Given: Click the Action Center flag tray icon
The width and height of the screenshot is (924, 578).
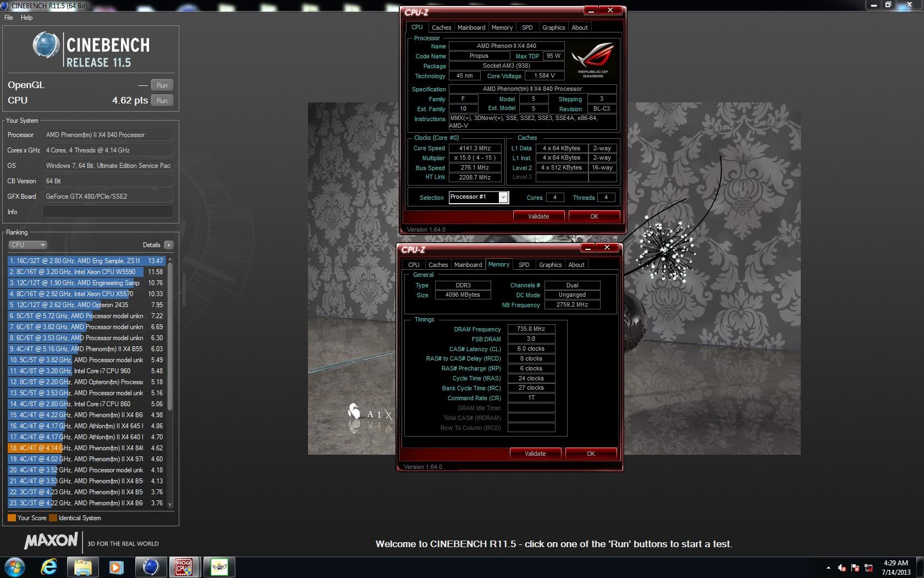Looking at the screenshot, I should (855, 568).
